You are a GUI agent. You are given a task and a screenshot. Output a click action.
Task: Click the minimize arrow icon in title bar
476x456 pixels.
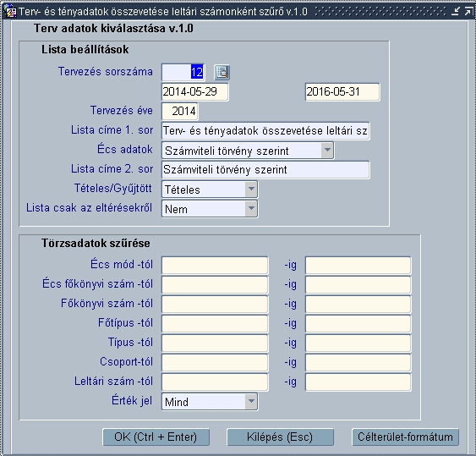tap(456, 12)
